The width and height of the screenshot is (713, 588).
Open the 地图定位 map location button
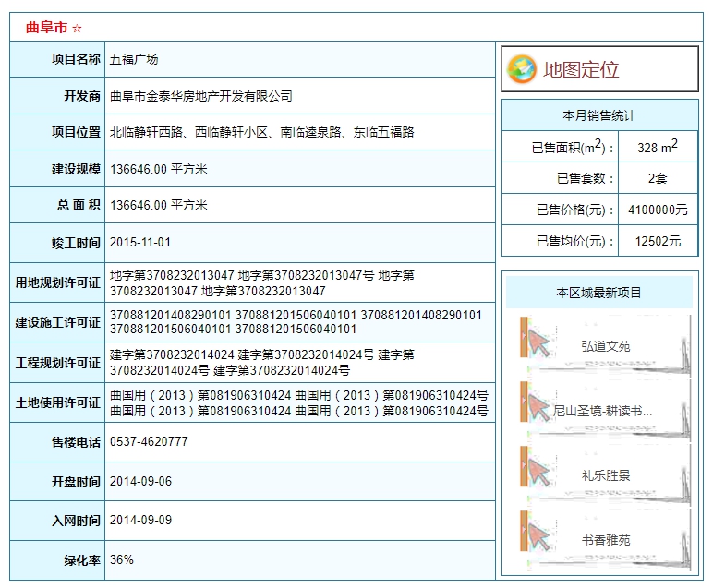[x=599, y=69]
